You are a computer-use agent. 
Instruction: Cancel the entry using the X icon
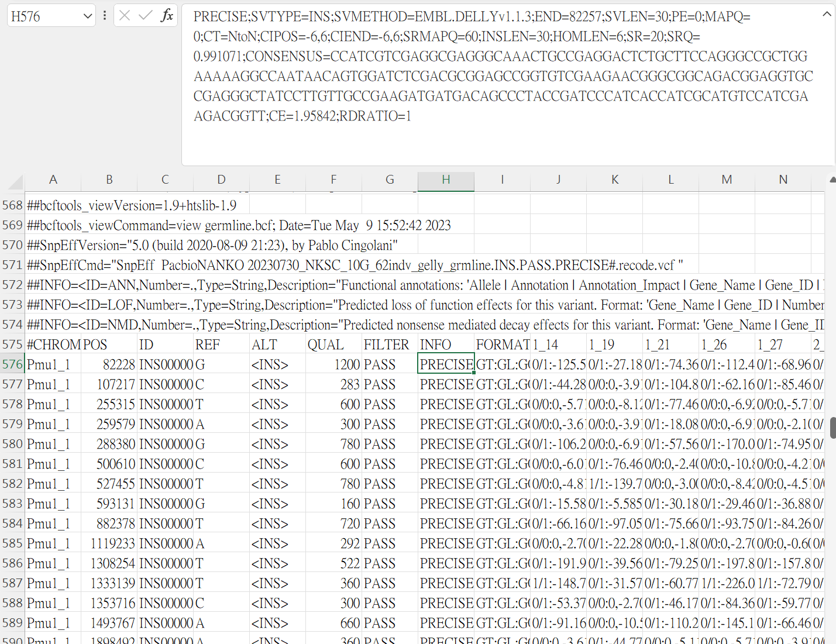[125, 15]
